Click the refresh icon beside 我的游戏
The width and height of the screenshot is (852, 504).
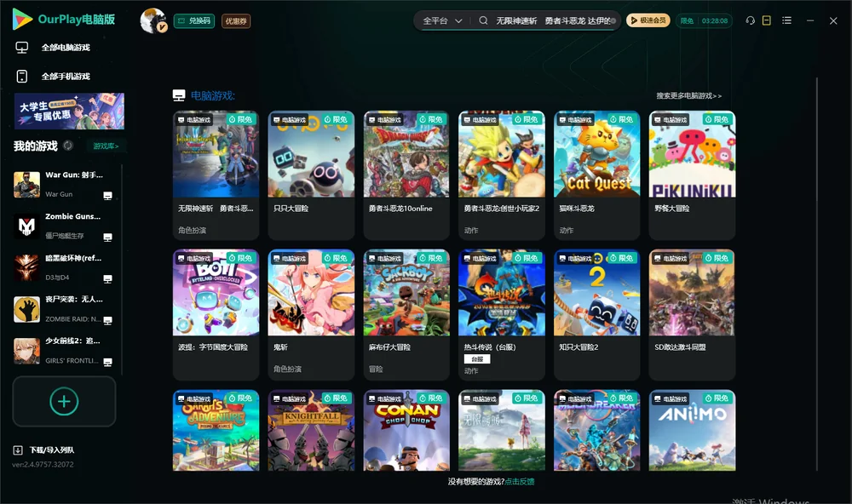[68, 146]
